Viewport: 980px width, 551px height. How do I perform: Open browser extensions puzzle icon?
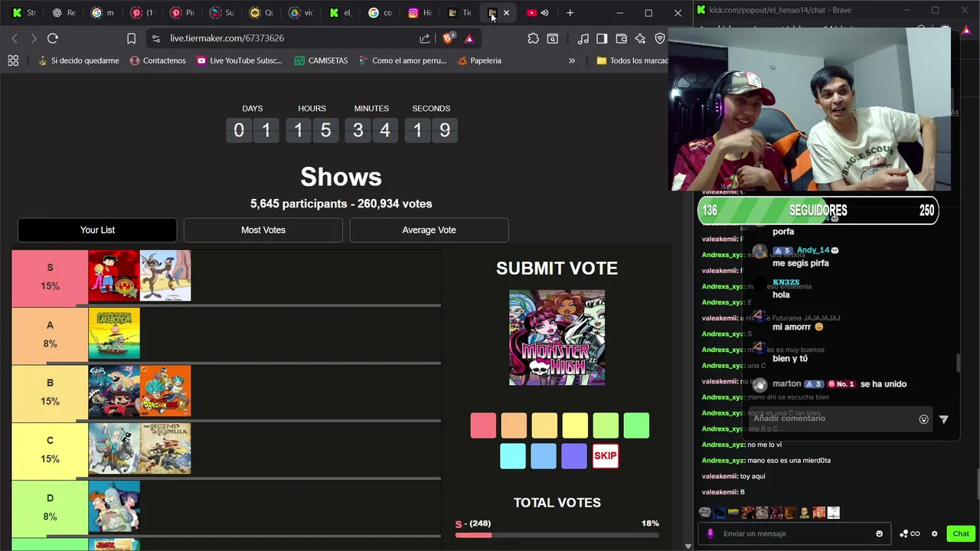pyautogui.click(x=533, y=38)
